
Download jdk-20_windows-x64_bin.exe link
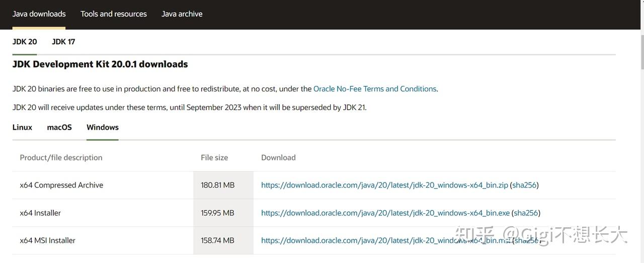coord(385,213)
